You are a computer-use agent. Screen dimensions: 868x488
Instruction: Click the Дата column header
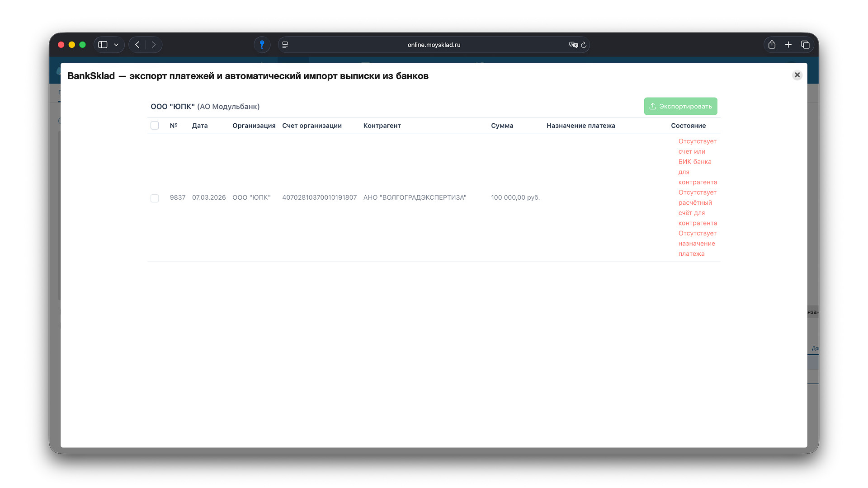[x=199, y=126]
